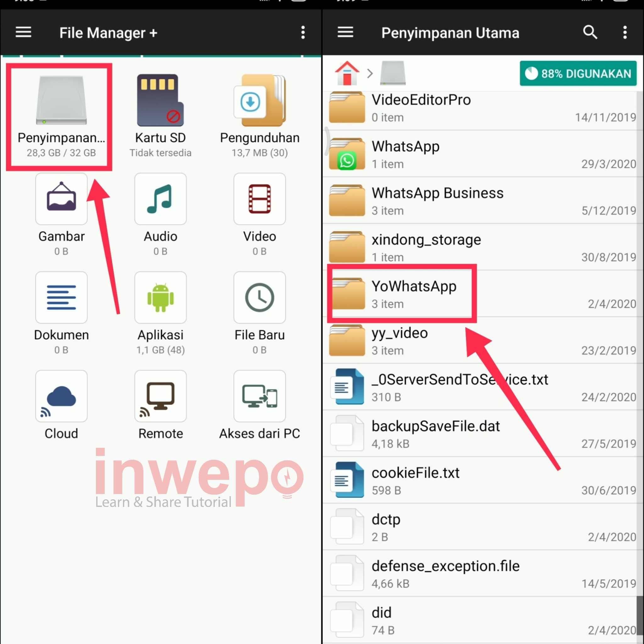Open overflow options in File Manager + header
Viewport: 644px width, 644px height.
(303, 32)
